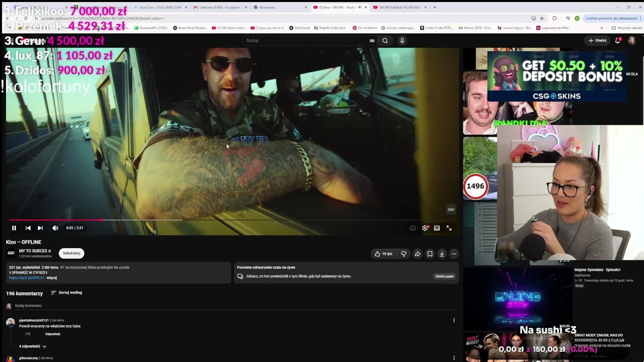Toggle subtitles in the player
Image resolution: width=644 pixels, height=362 pixels.
[x=413, y=228]
